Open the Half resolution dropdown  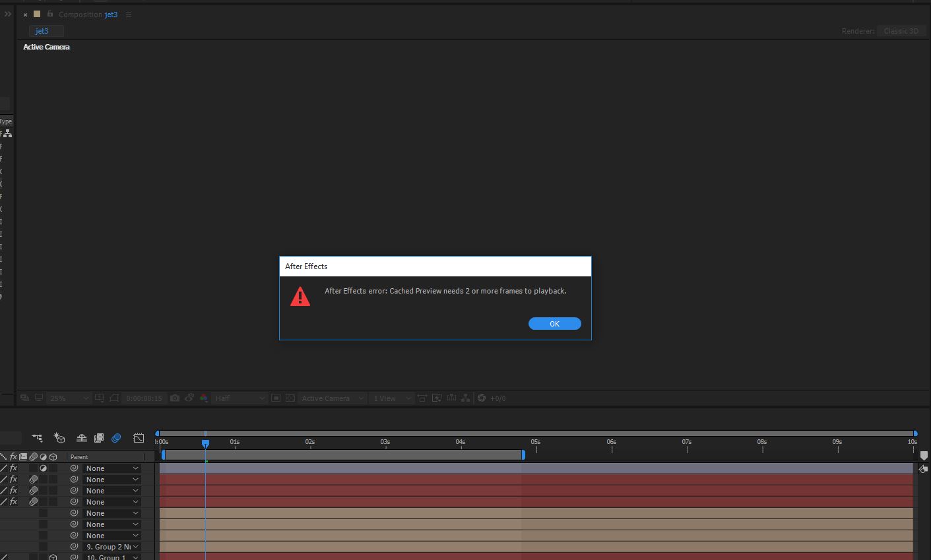click(240, 398)
